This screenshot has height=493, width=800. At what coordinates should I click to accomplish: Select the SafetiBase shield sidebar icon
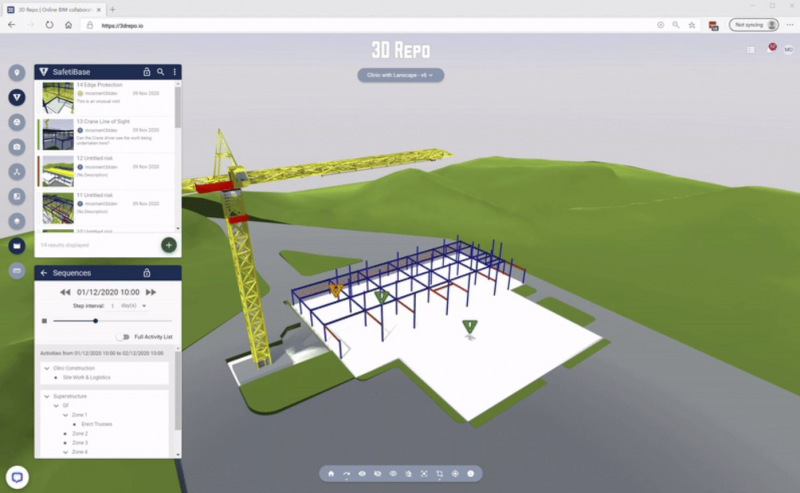(17, 97)
